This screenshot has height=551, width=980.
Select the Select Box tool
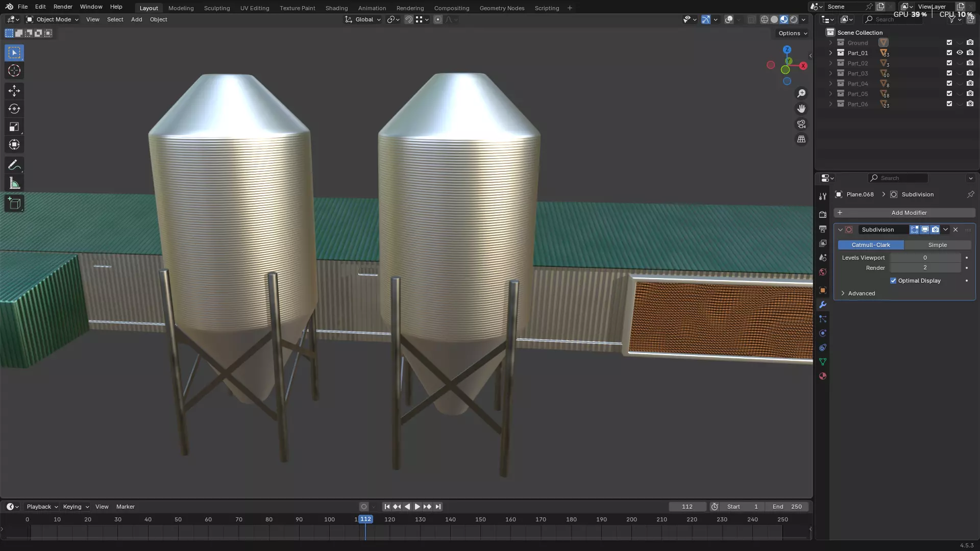pos(14,53)
